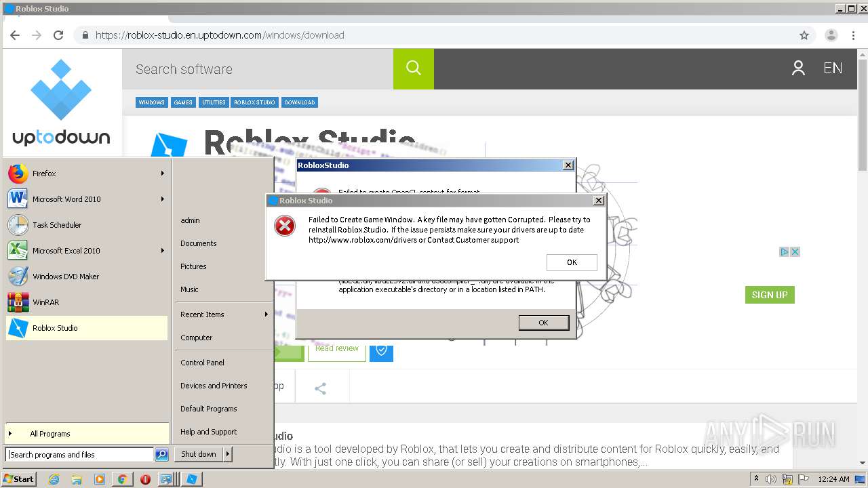Click the browser address bar URL
868x488 pixels.
220,35
